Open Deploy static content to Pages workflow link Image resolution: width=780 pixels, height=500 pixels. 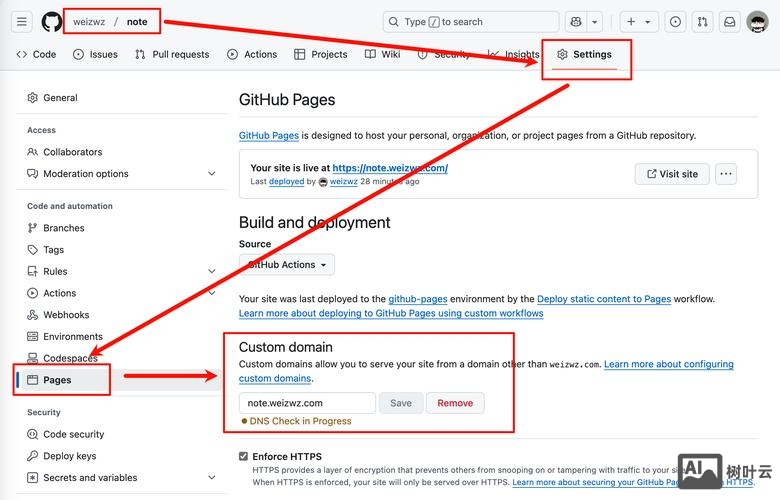[x=604, y=299]
